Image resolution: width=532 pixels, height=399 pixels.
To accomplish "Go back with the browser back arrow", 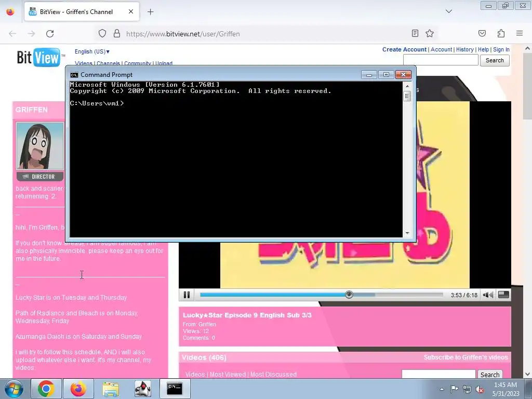I will click(12, 34).
